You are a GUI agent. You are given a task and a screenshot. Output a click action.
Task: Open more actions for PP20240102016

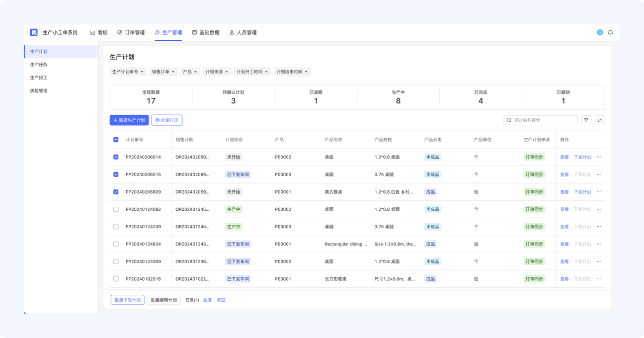click(599, 279)
